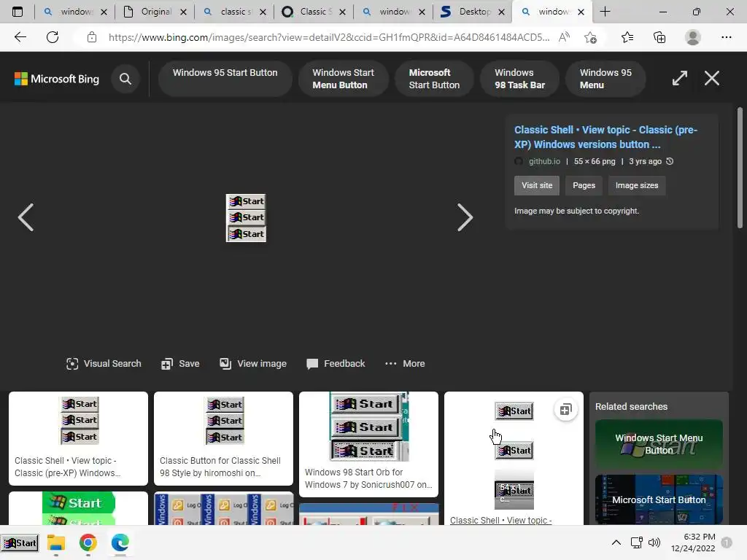The image size is (747, 560).
Task: Click the history clock icon beside 3 yrs ago
Action: (670, 161)
